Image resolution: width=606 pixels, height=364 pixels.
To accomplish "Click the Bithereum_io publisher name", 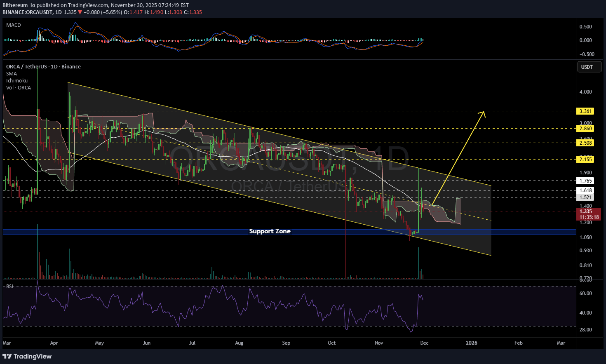I will point(19,5).
